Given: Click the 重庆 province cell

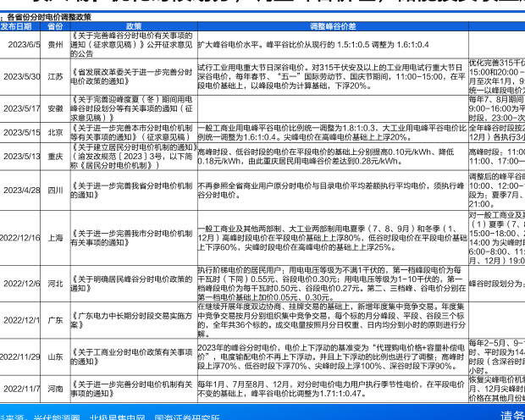Looking at the screenshot, I should (x=55, y=156).
